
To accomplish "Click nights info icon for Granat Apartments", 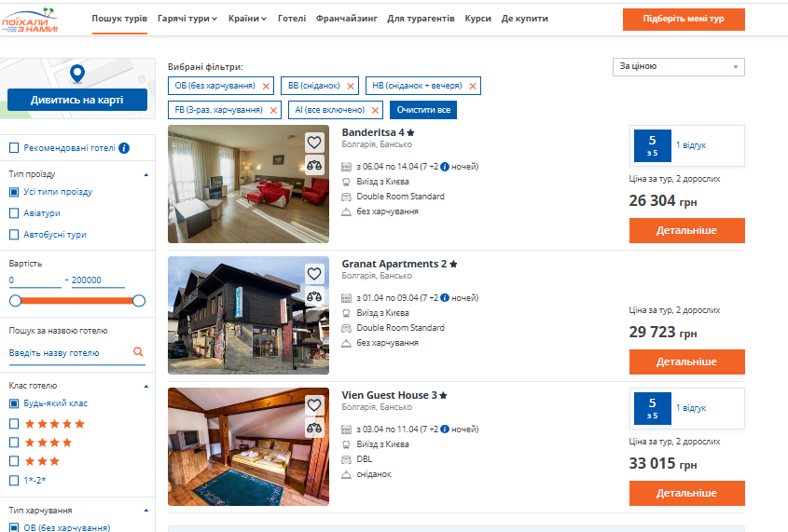I will tap(445, 298).
